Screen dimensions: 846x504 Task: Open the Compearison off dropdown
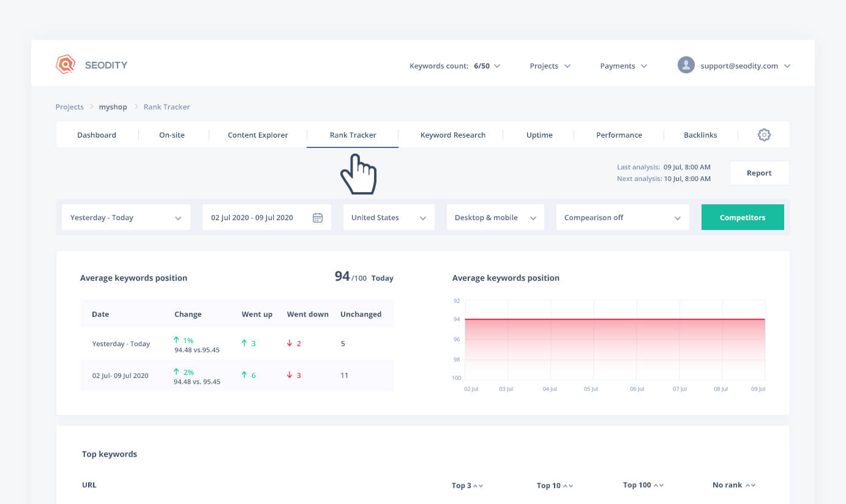click(623, 218)
